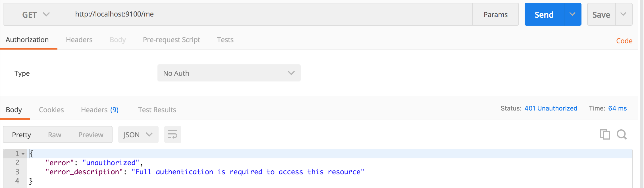
Task: Click the Params button
Action: coord(495,14)
